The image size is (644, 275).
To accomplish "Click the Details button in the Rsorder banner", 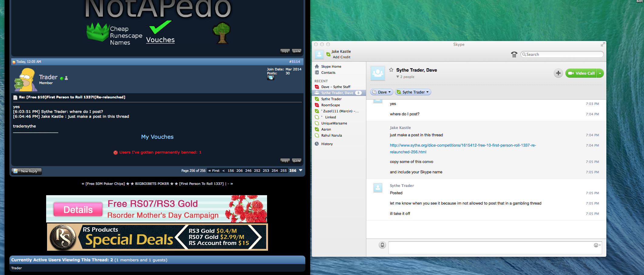I will 78,209.
